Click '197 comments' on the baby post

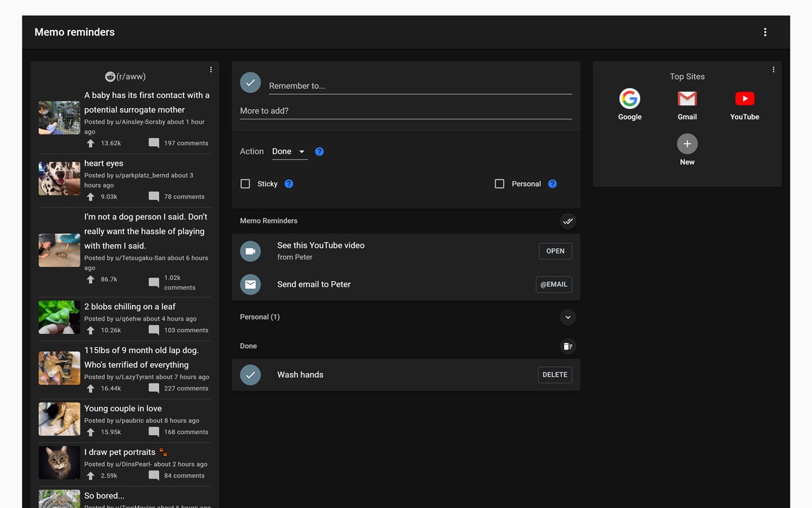click(187, 144)
